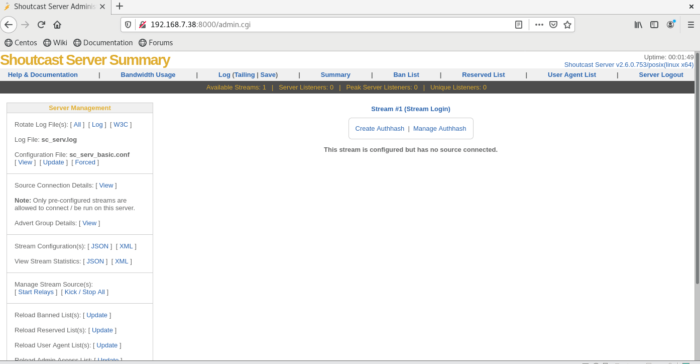Click the insecure connection lock icon
Viewport: 700px width, 364px height.
(x=142, y=25)
